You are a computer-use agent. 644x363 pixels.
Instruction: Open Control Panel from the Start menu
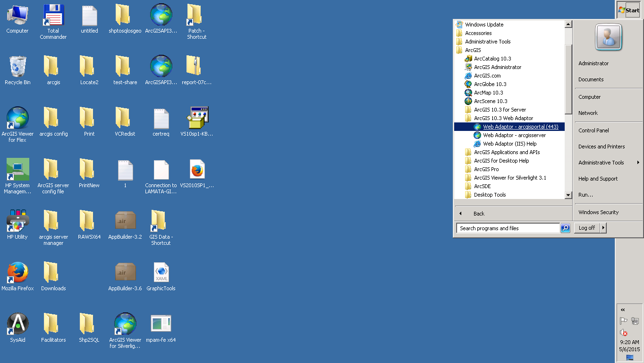tap(593, 130)
